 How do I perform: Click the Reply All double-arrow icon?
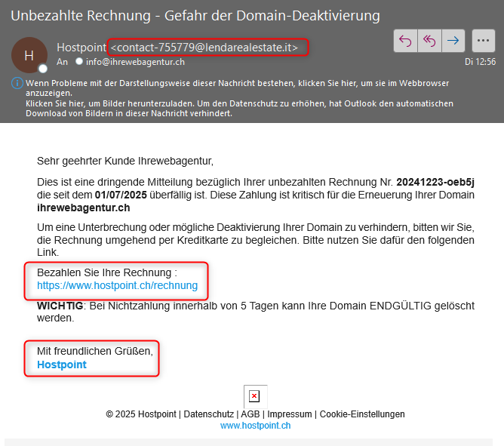[x=429, y=41]
